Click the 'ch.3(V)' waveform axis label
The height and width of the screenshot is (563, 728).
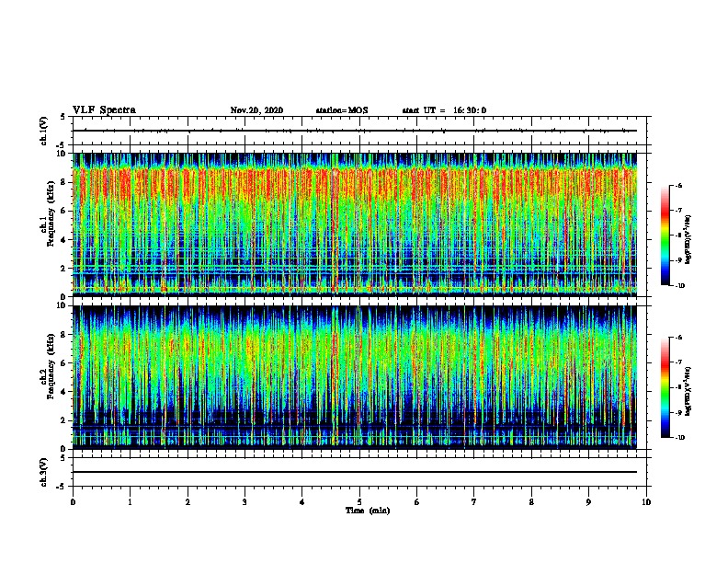click(x=44, y=472)
